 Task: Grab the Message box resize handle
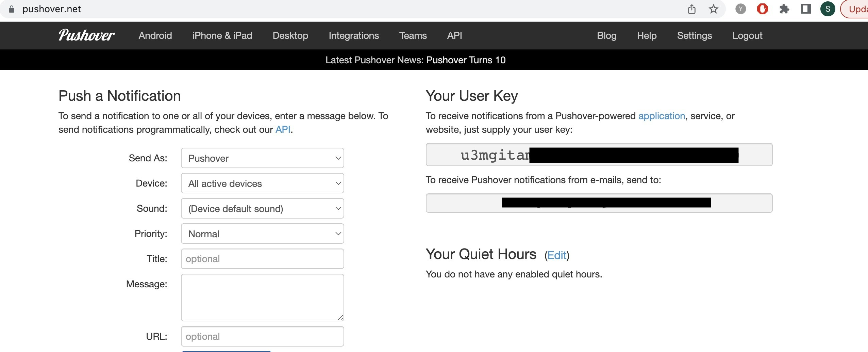click(340, 317)
